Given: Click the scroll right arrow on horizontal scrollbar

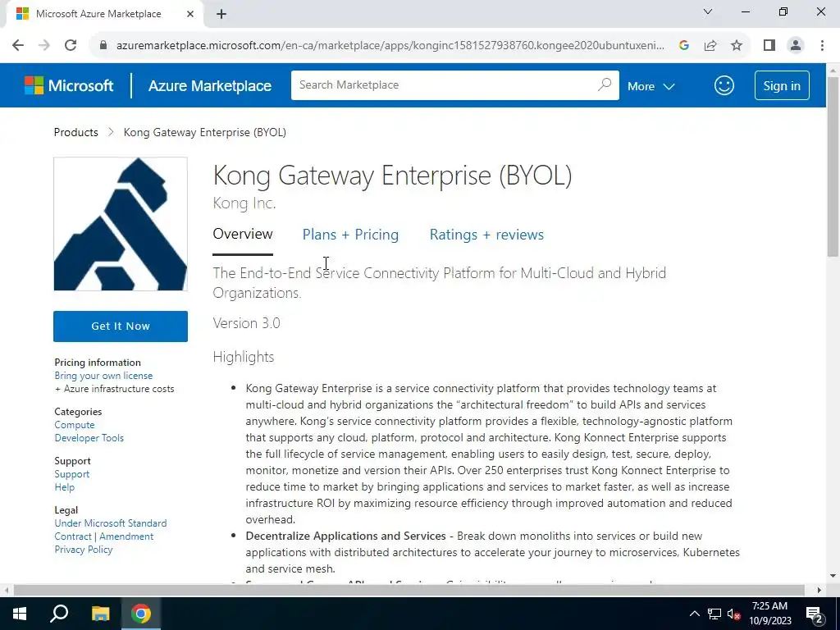Looking at the screenshot, I should pos(819,590).
